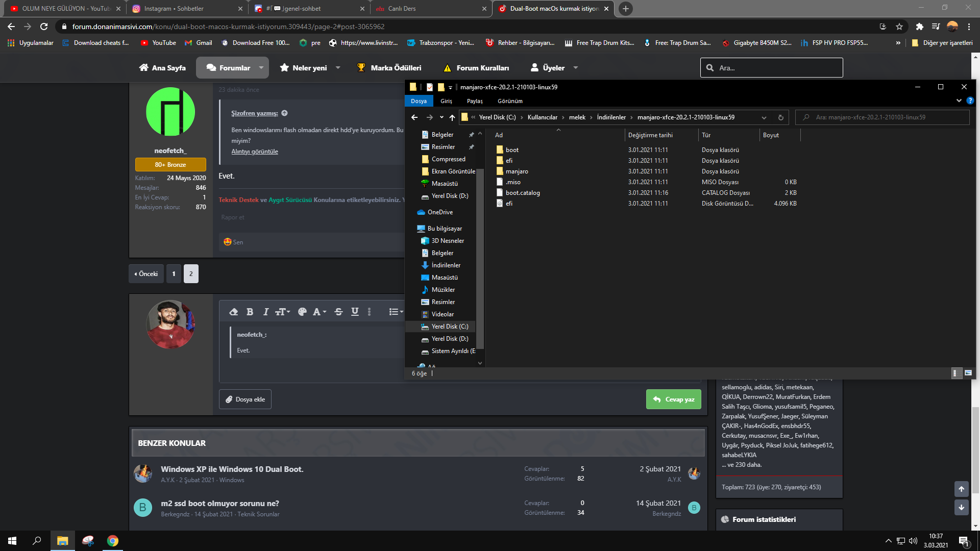Viewport: 980px width, 551px height.
Task: Click the eraser remove-formatting icon
Action: pos(234,312)
